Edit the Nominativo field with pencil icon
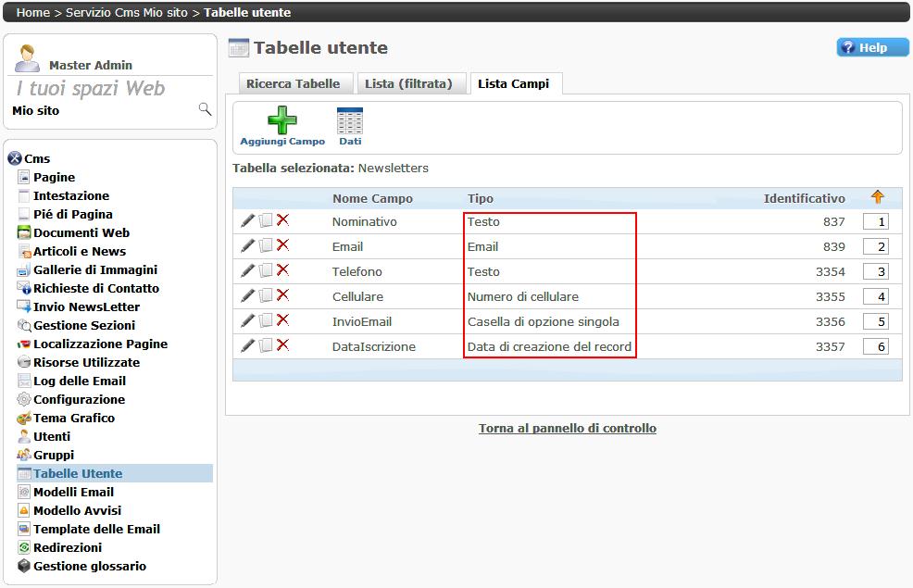This screenshot has height=588, width=913. [x=247, y=221]
